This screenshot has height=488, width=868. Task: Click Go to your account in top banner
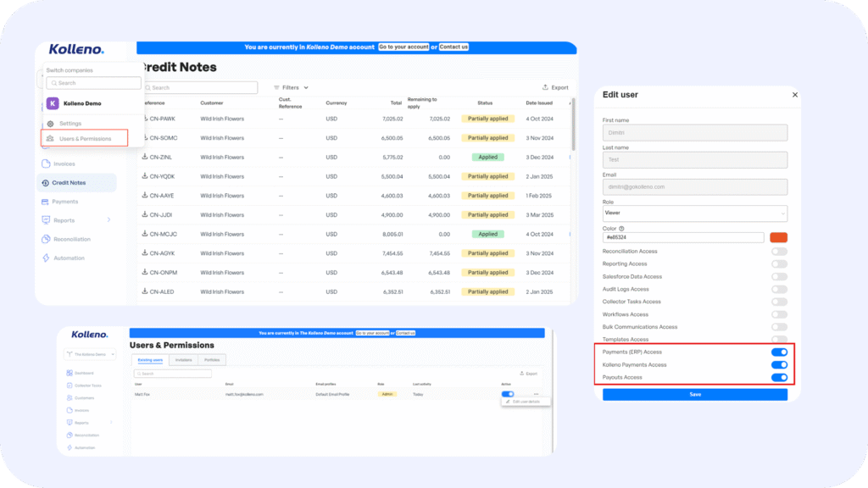(403, 47)
